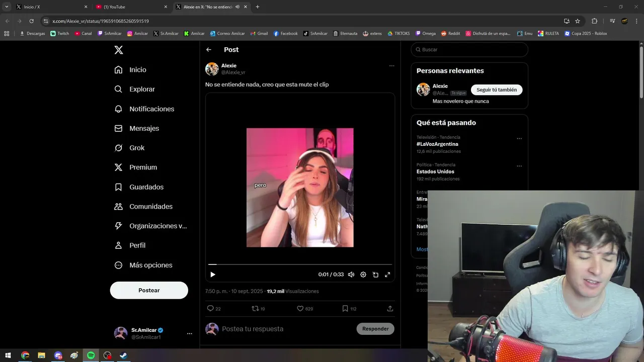Open the Windows Start menu
This screenshot has height=362, width=644.
point(8,355)
